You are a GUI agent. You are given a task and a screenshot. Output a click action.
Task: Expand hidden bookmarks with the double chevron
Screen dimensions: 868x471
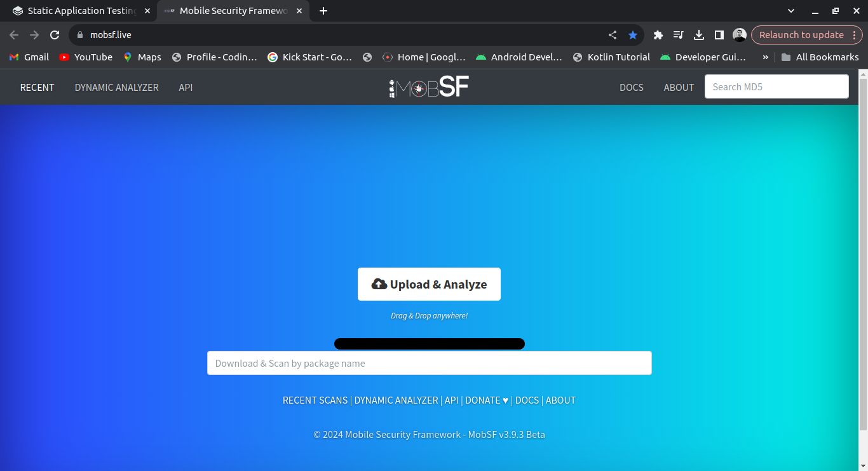point(765,57)
